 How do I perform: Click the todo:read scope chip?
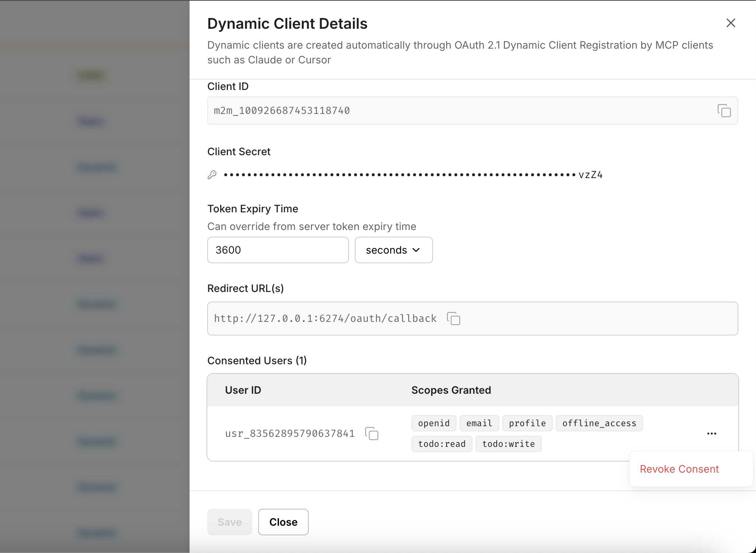tap(441, 444)
